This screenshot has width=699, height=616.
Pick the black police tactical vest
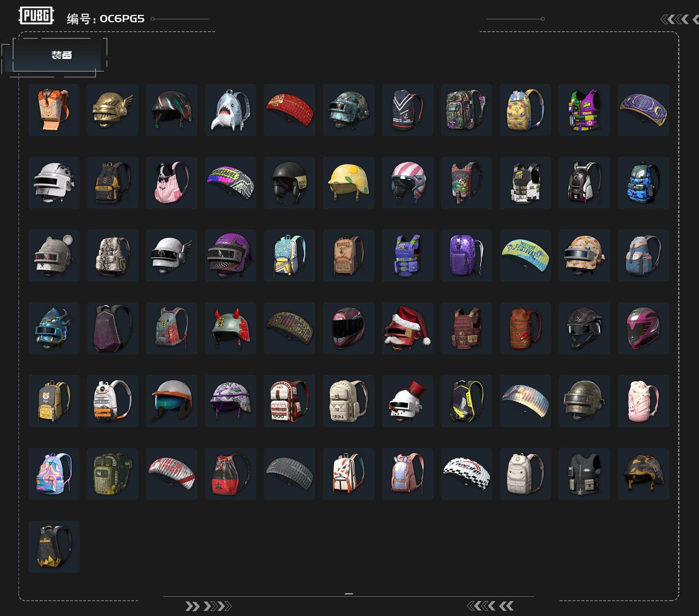[584, 474]
